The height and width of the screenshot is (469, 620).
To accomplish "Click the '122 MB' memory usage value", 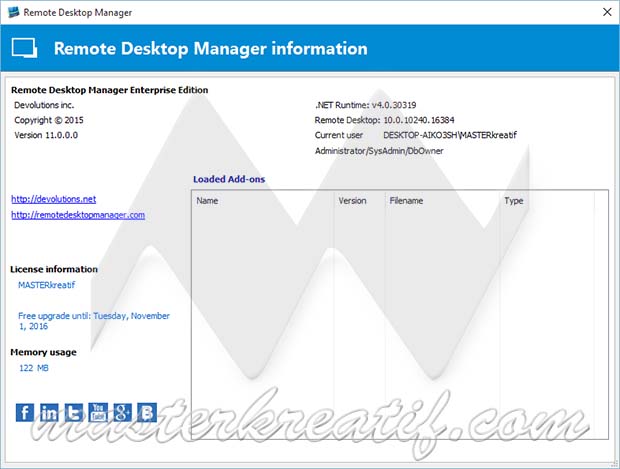I will [x=34, y=368].
